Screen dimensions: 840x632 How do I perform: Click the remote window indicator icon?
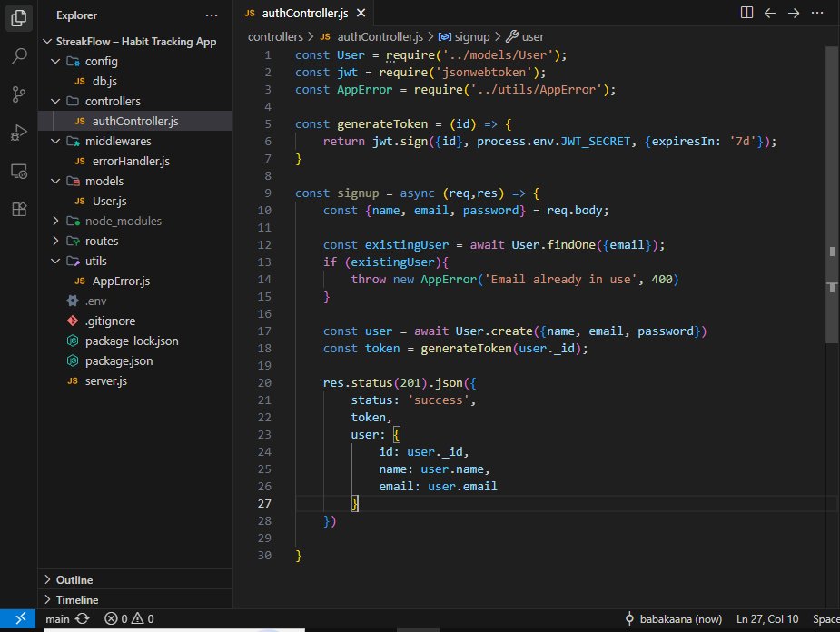pos(19,618)
